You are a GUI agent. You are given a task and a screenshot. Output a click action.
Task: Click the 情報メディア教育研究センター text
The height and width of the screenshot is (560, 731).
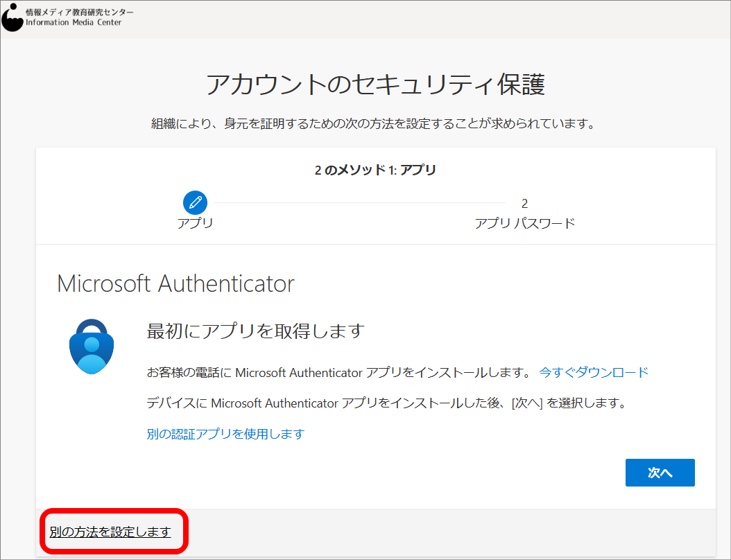point(79,12)
